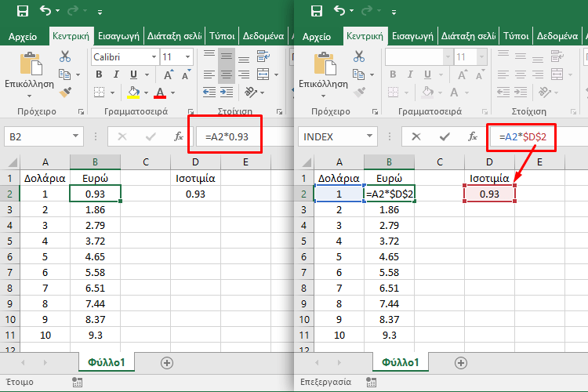588x392 pixels.
Task: Align text left in left window
Action: click(209, 74)
